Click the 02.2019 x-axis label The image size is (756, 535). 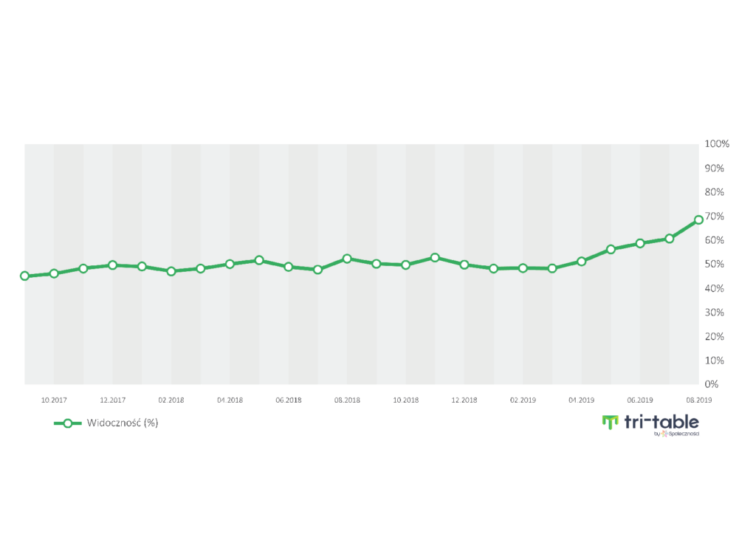coord(523,400)
